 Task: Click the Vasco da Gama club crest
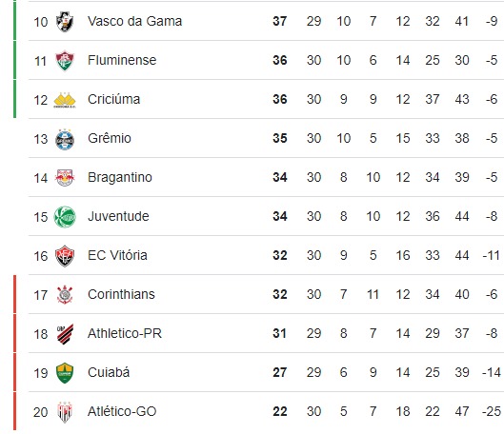point(65,22)
